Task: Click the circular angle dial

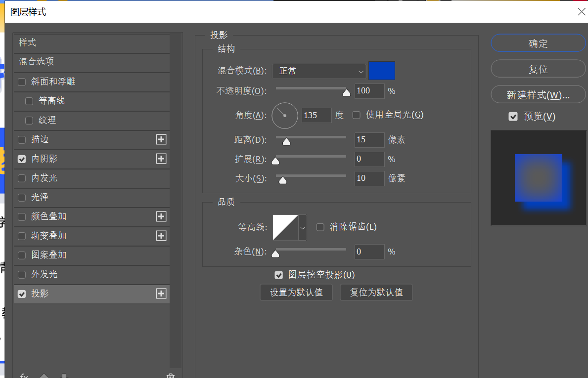Action: point(285,116)
